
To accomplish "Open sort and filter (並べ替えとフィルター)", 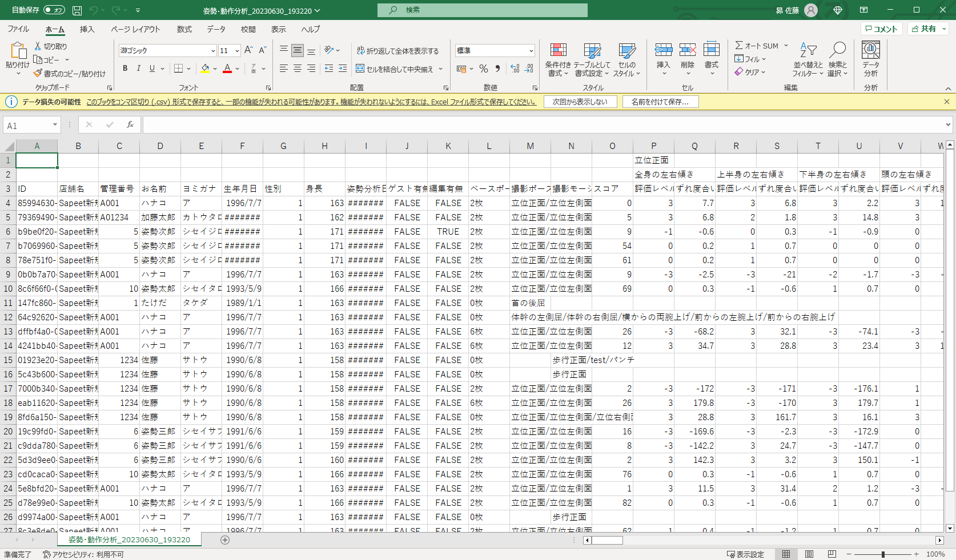I will pos(808,60).
